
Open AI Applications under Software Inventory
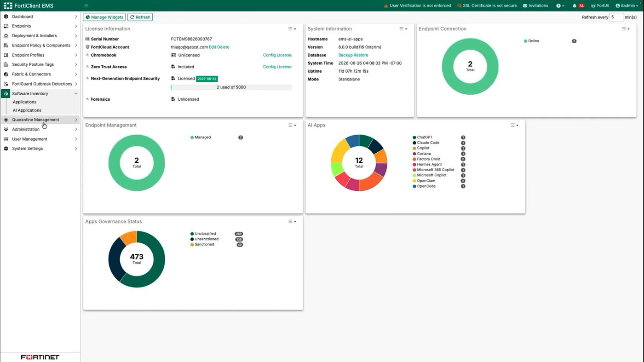(27, 110)
